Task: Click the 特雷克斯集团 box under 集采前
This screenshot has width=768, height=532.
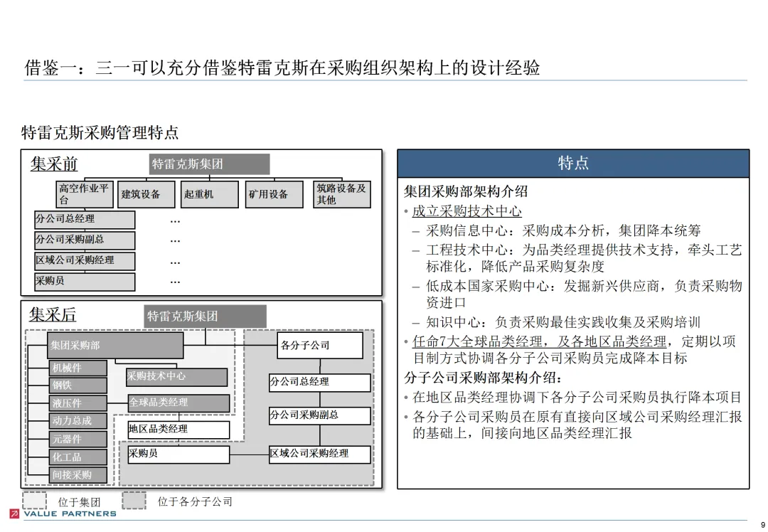Action: (209, 164)
